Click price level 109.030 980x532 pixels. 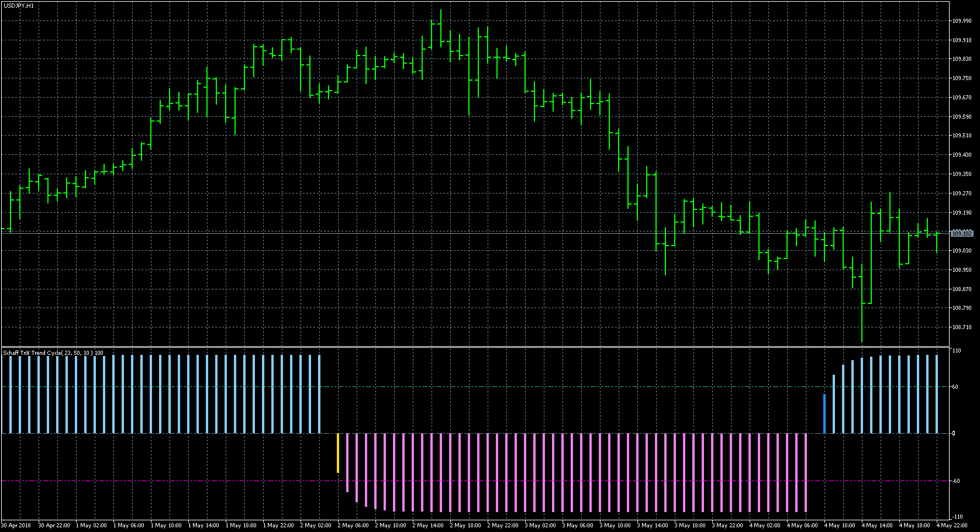pos(962,251)
